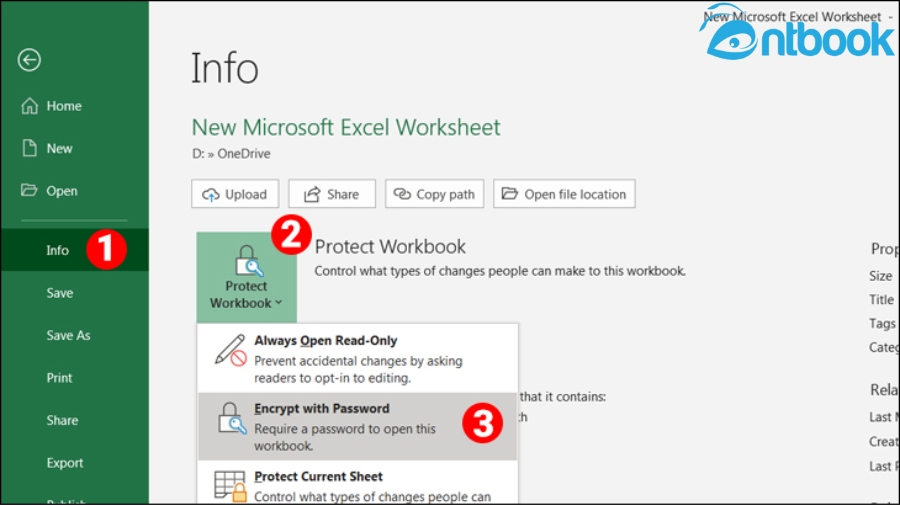Choose Save As in the sidebar
The height and width of the screenshot is (506, 900).
coord(75,335)
